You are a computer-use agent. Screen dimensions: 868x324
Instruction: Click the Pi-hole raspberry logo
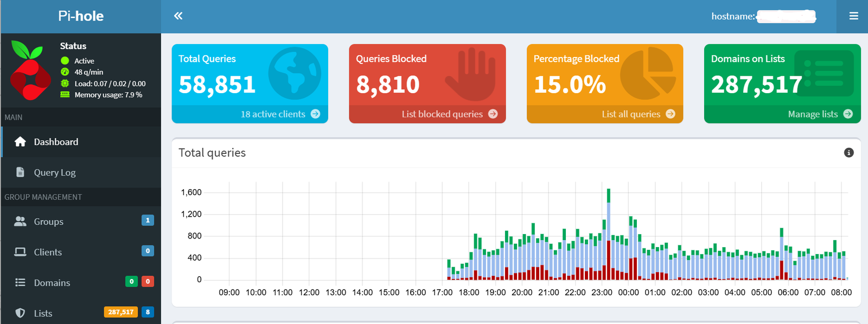pos(30,70)
